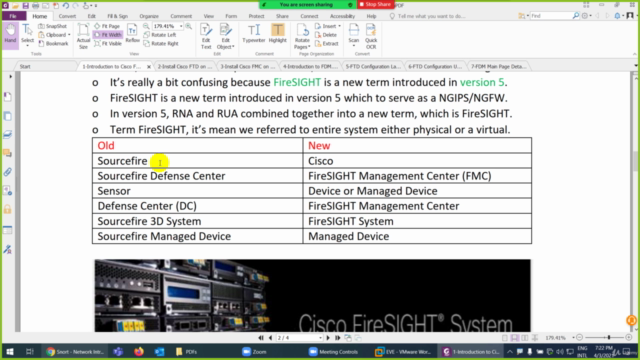The height and width of the screenshot is (360, 640).
Task: Run Quick OCR
Action: click(371, 36)
